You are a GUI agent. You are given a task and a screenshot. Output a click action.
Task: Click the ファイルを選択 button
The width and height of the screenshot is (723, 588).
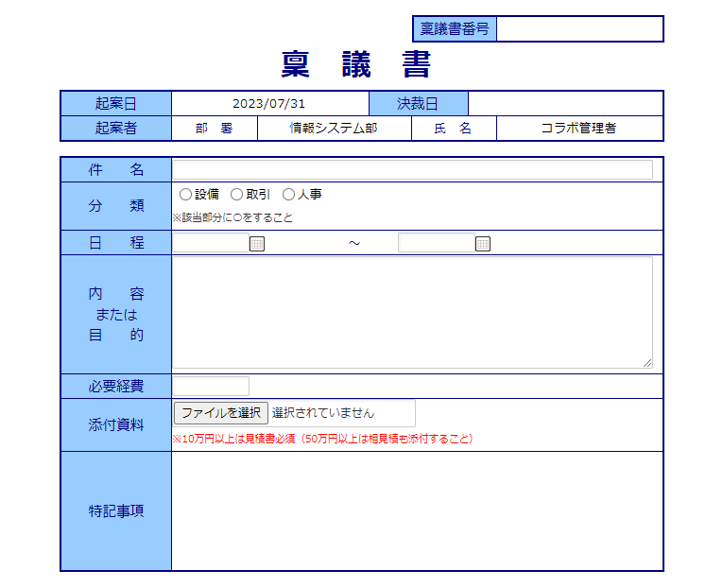(x=220, y=413)
